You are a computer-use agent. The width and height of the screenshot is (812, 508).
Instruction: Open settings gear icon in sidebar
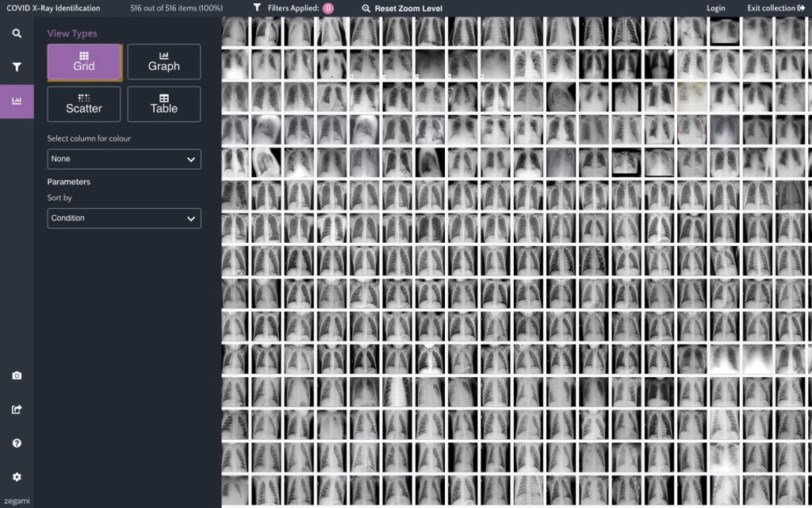pyautogui.click(x=17, y=477)
